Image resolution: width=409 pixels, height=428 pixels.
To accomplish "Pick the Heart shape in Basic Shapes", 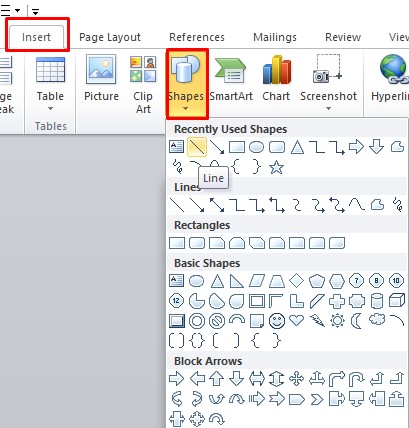I will (x=296, y=320).
